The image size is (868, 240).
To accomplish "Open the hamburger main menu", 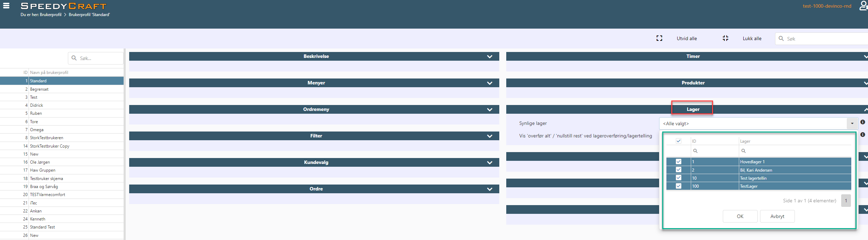I will [x=6, y=6].
